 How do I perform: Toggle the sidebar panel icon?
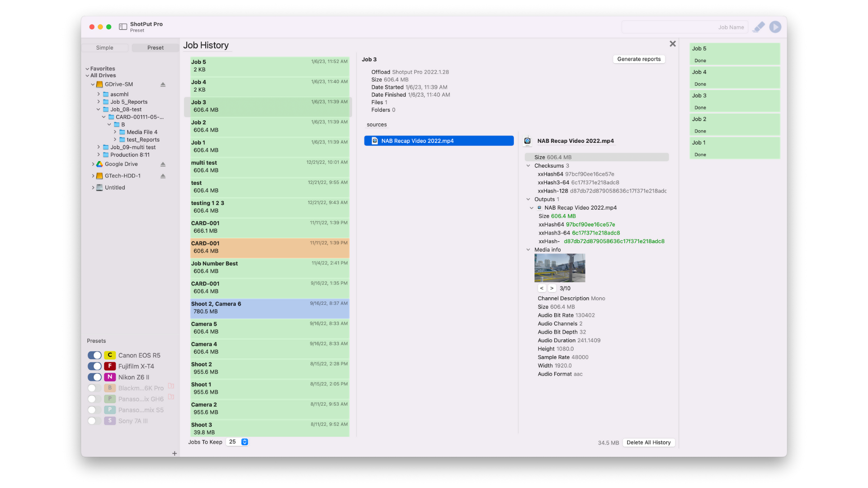pos(123,27)
